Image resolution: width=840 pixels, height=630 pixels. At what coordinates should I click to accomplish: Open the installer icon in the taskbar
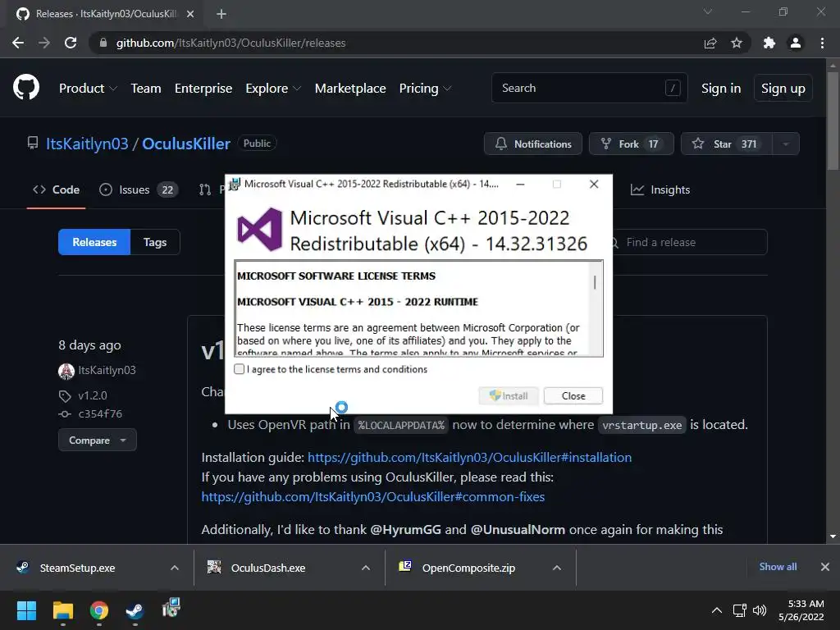pos(171,608)
